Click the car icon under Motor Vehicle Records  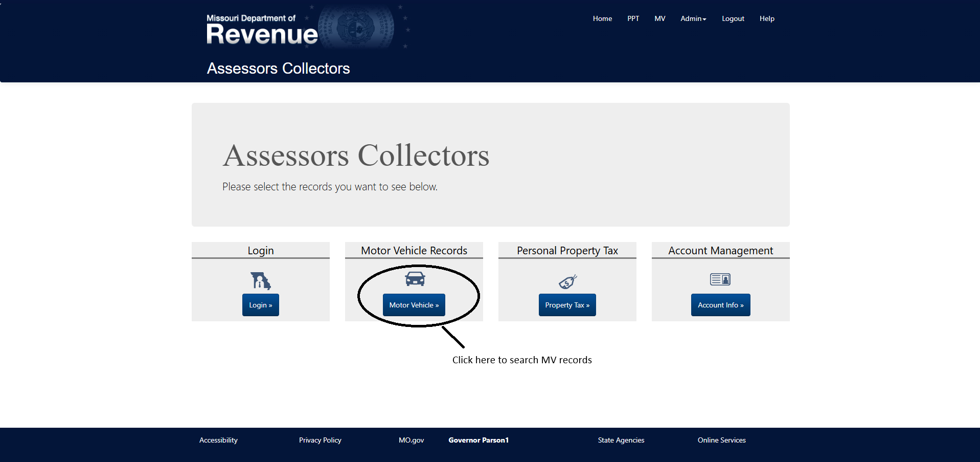click(415, 279)
